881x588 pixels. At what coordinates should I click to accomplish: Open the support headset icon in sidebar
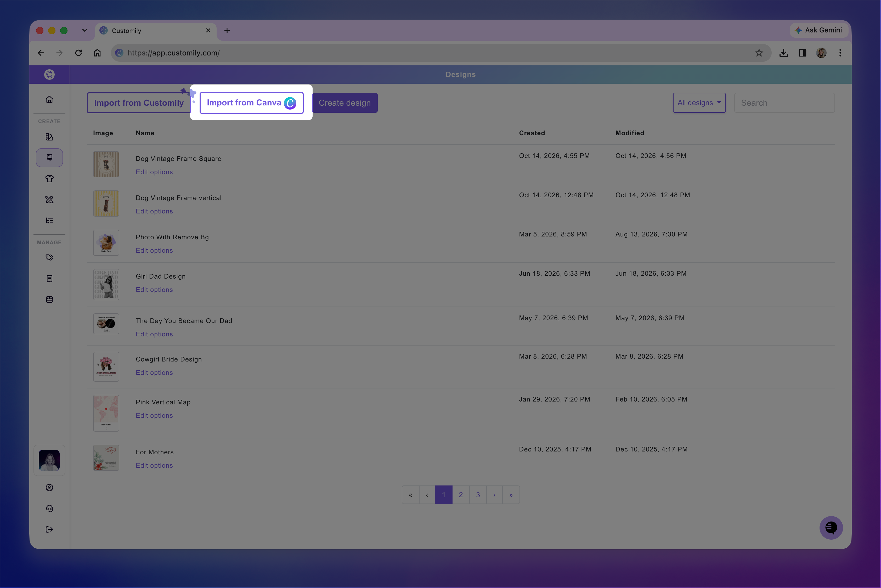point(49,508)
